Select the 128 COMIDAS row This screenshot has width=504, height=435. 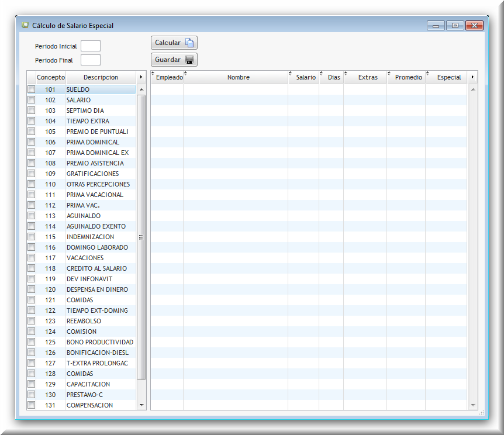(x=82, y=374)
